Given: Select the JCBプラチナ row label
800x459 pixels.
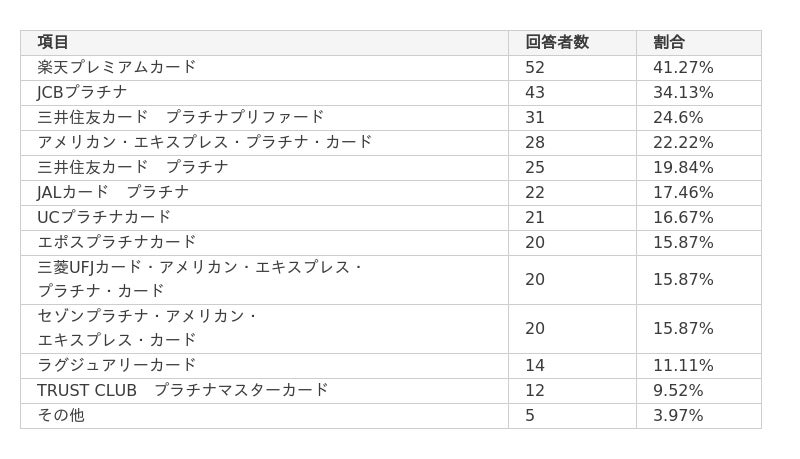Looking at the screenshot, I should (82, 93).
